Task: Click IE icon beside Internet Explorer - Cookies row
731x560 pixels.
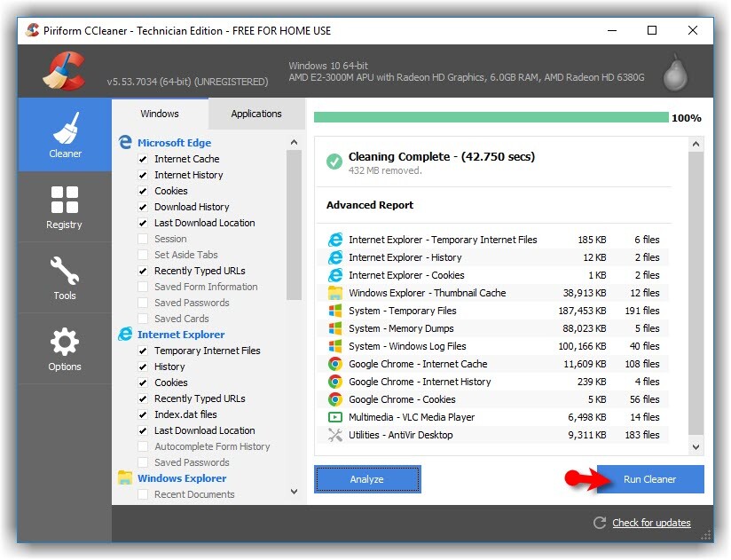Action: (335, 275)
